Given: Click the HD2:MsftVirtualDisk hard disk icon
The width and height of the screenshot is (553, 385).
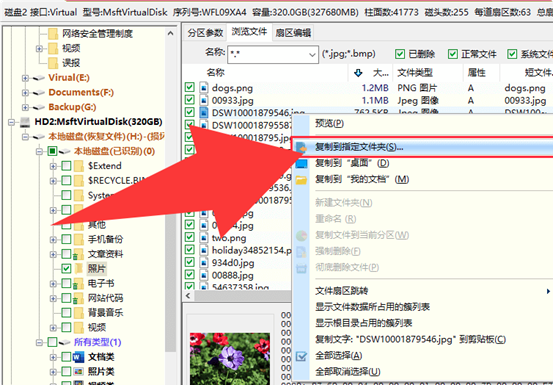Looking at the screenshot, I should (25, 122).
